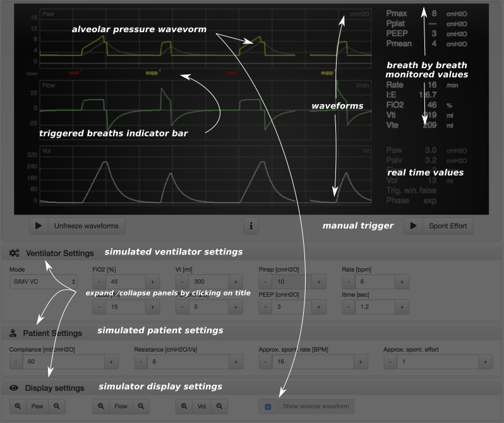Zoom out the Paw waveform
Screen dimensions: 504x423
(56, 407)
